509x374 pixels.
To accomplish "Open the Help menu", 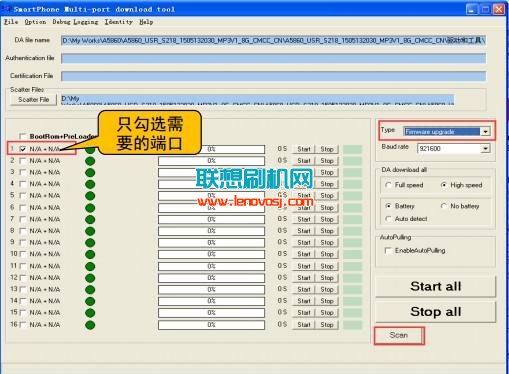I will click(x=146, y=22).
